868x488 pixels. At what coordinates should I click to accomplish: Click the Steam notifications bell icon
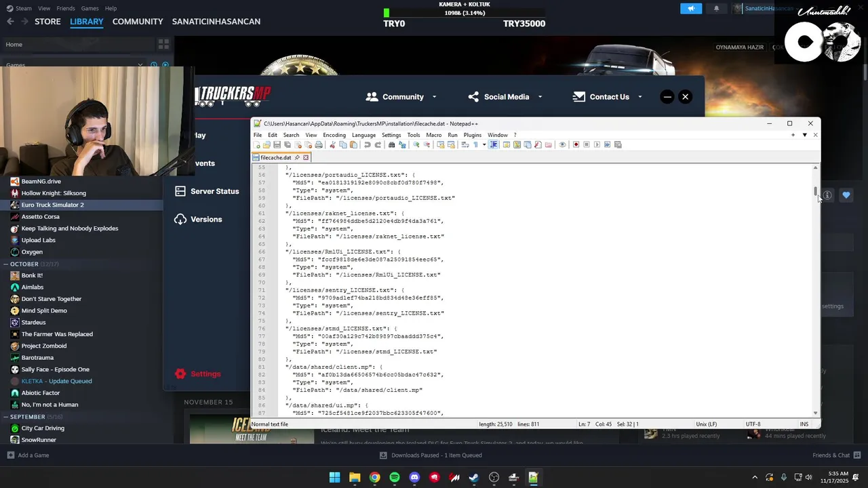pos(716,9)
